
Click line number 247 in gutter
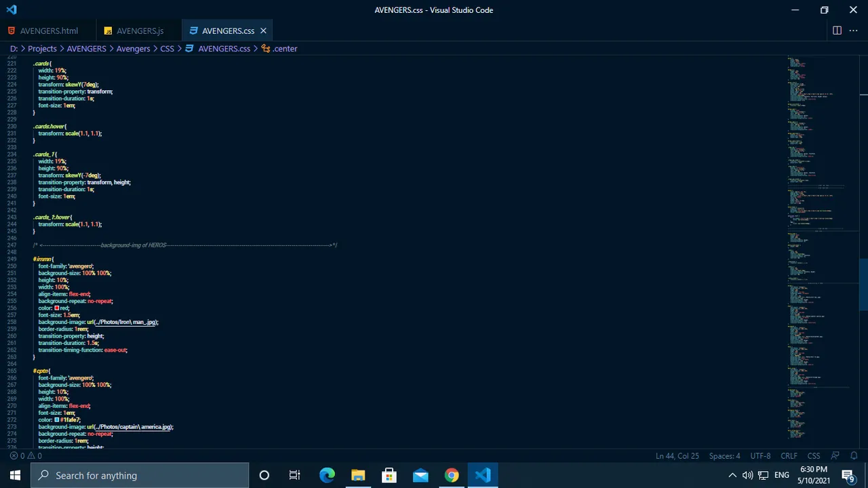tap(12, 245)
